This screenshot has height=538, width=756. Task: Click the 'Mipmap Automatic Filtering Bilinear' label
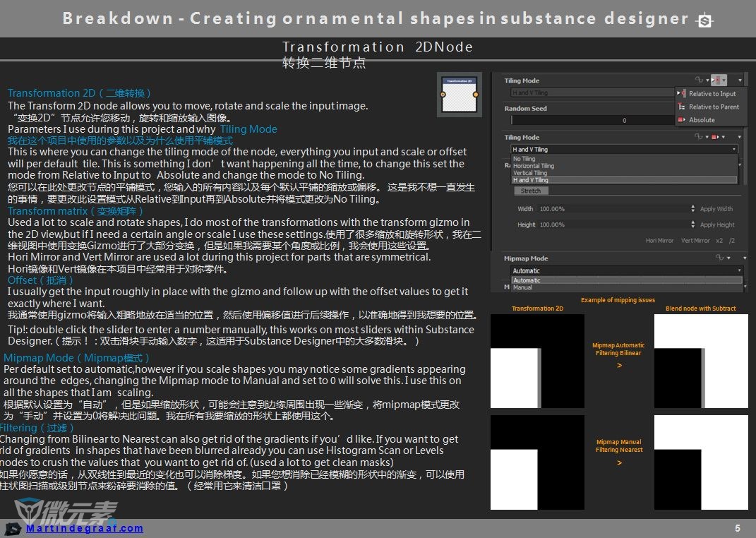coord(618,349)
